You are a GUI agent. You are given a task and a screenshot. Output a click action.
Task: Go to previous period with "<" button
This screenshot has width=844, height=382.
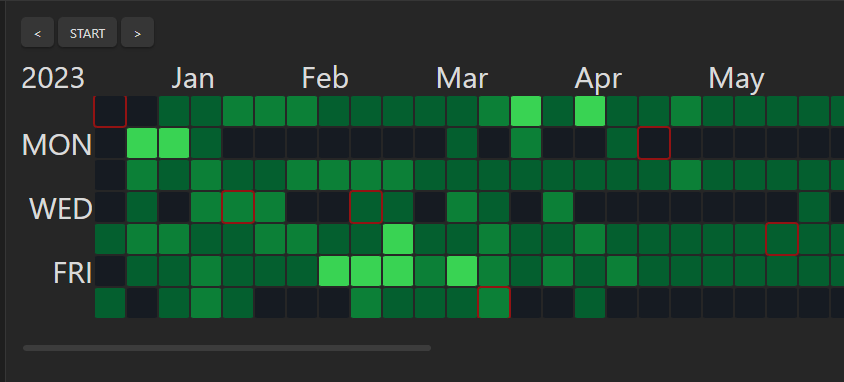coord(37,32)
